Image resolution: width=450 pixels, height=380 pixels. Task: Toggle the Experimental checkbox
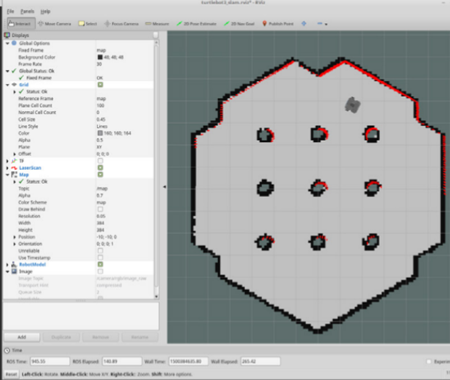[429, 361]
